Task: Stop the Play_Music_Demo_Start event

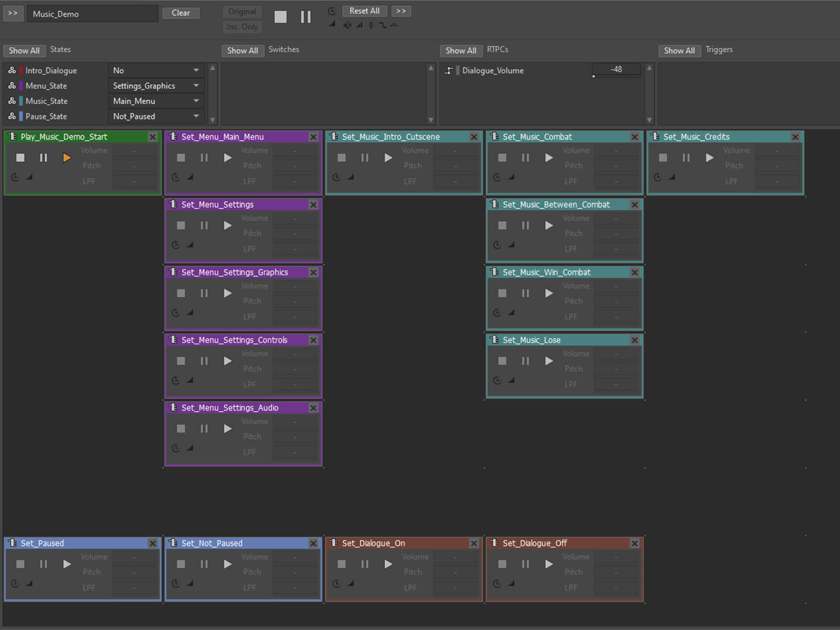Action: point(20,157)
